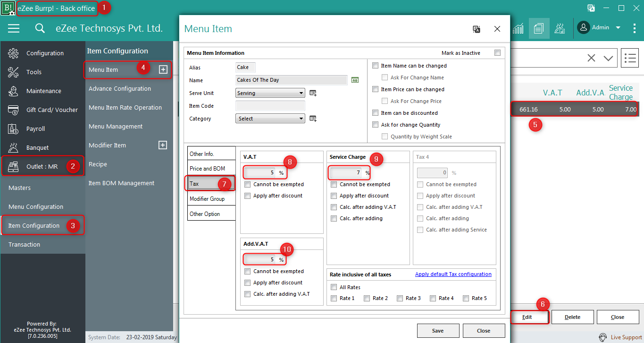Enable Ask for change Quantity
The width and height of the screenshot is (644, 343).
click(375, 125)
